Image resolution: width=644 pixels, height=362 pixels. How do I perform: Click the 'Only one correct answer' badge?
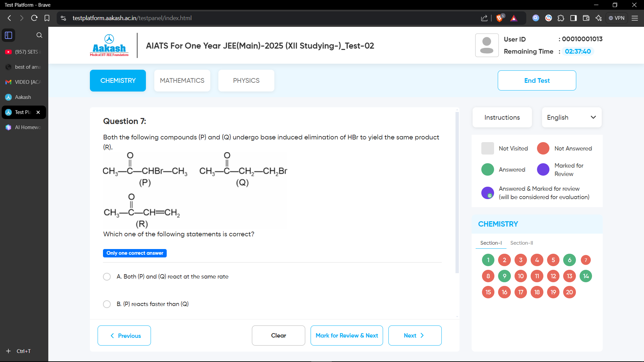click(x=135, y=253)
